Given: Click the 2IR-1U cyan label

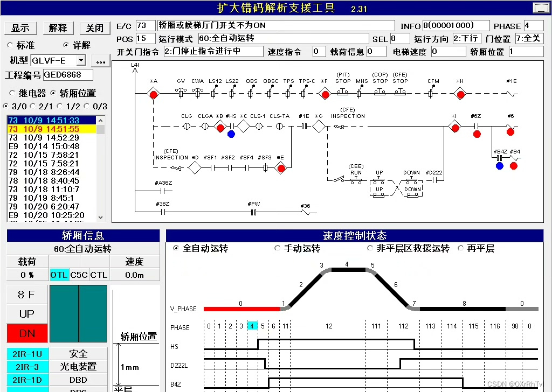Looking at the screenshot, I should coord(27,354).
